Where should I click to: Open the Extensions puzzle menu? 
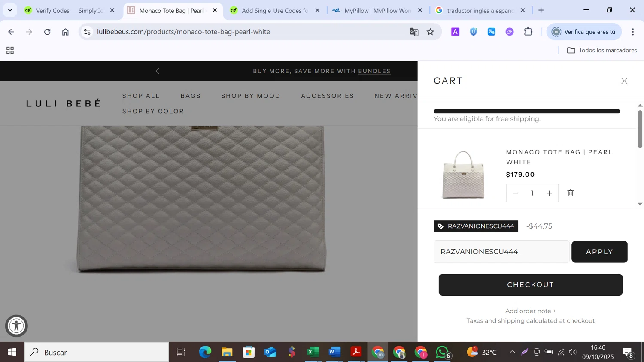(528, 32)
